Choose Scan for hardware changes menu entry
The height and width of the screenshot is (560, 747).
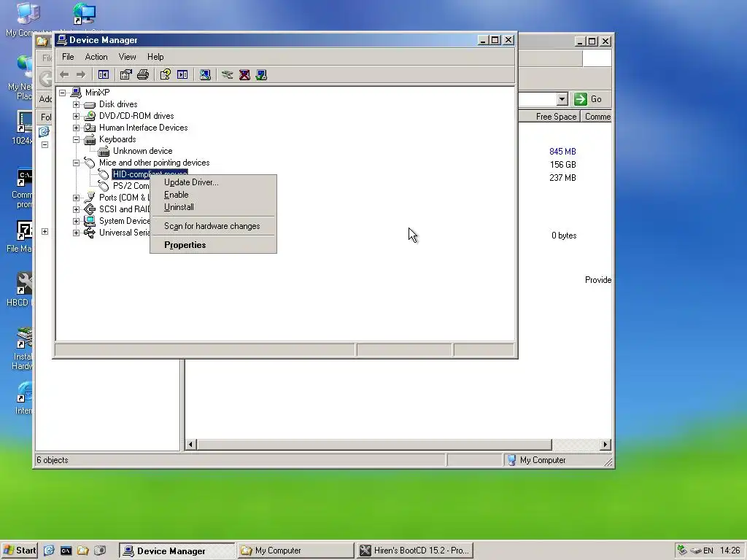click(213, 226)
